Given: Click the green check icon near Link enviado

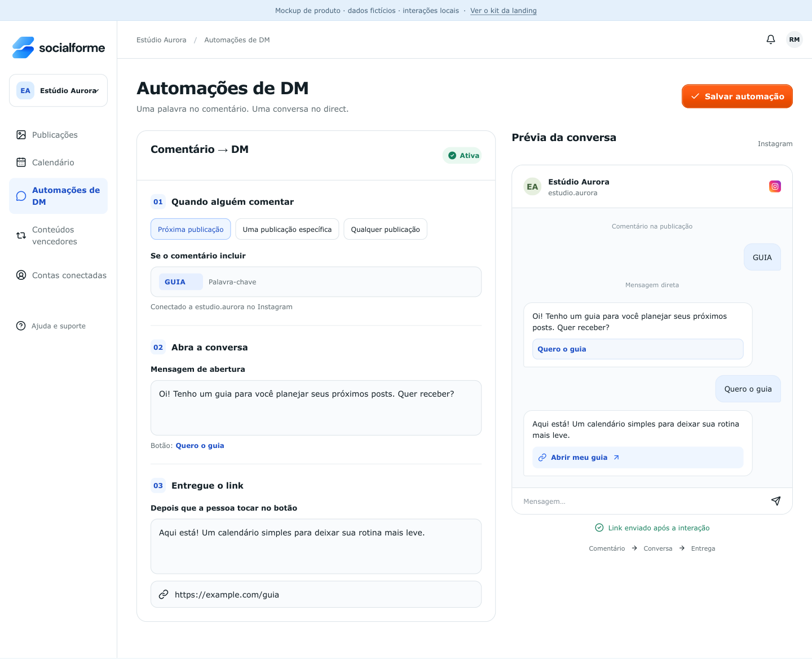Looking at the screenshot, I should [x=599, y=528].
